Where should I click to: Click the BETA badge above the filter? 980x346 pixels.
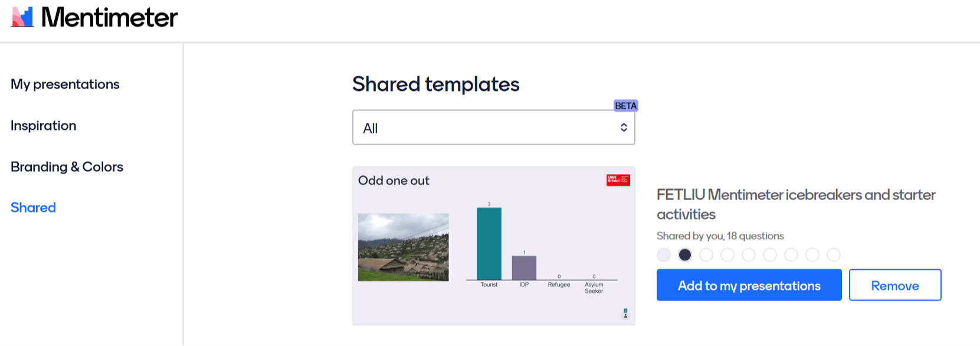[x=625, y=106]
